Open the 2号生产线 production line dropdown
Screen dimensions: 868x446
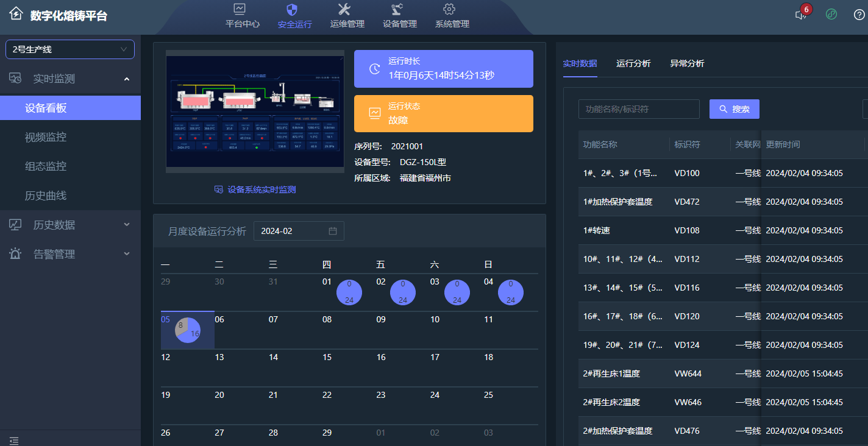point(69,49)
